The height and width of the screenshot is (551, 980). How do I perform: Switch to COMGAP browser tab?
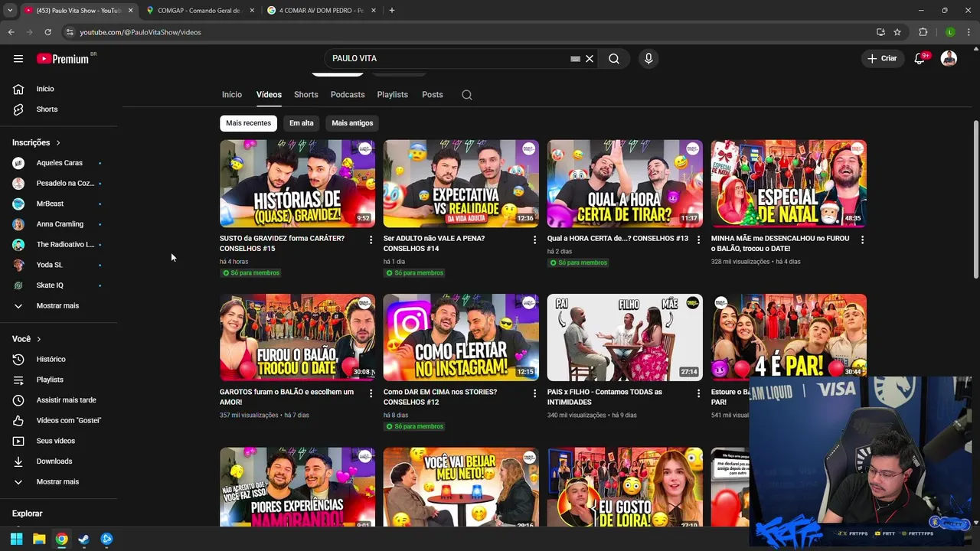[199, 10]
